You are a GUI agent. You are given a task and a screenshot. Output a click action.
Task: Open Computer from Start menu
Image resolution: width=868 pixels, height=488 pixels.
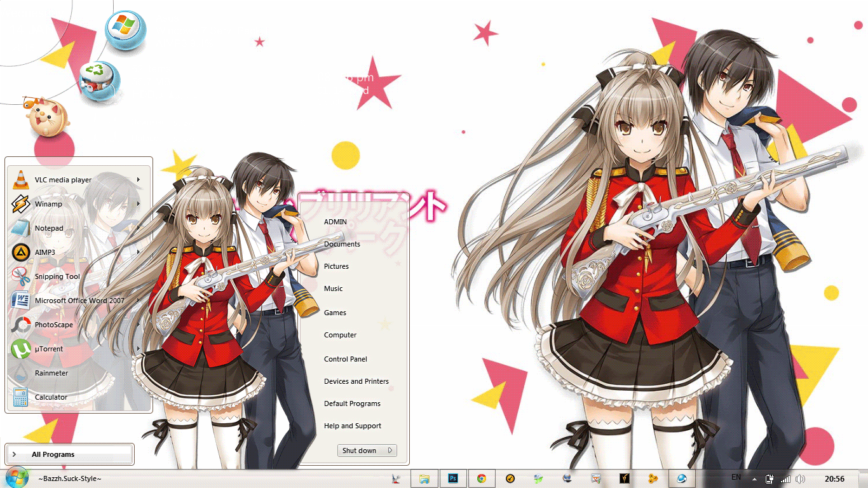coord(340,335)
